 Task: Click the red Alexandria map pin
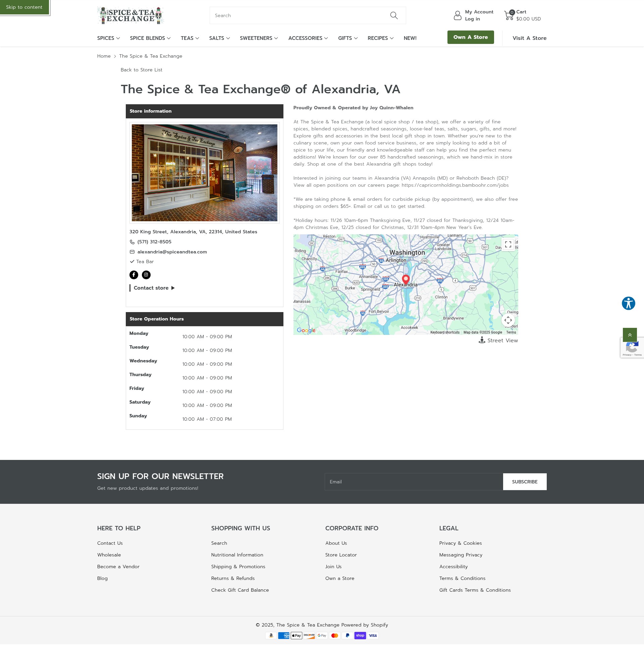[x=406, y=280]
